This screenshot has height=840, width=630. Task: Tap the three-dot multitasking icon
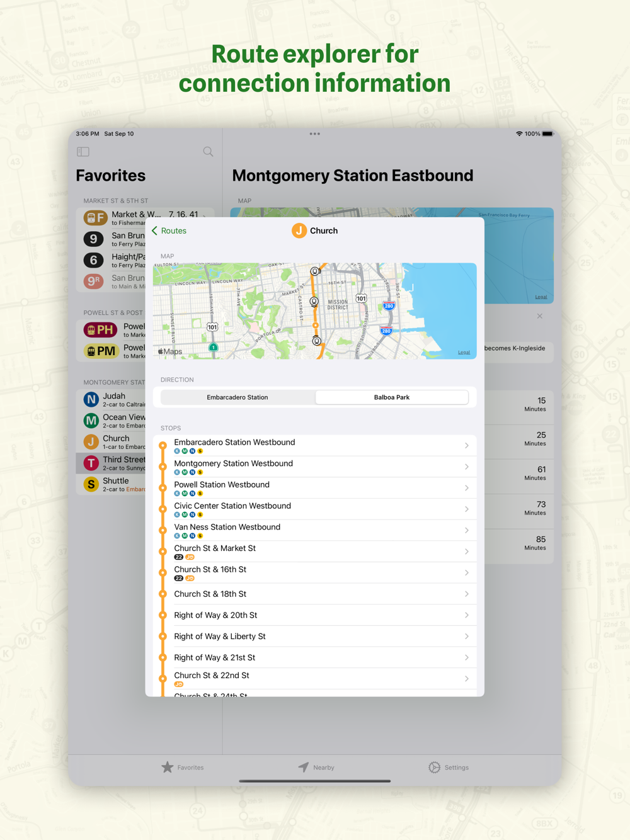315,133
